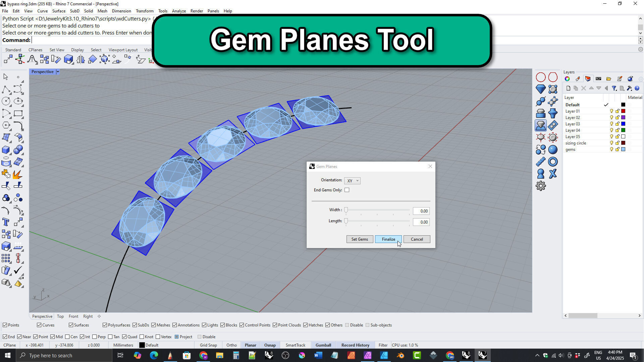Toggle the Gumball status bar pane
This screenshot has height=362, width=644.
(x=323, y=345)
